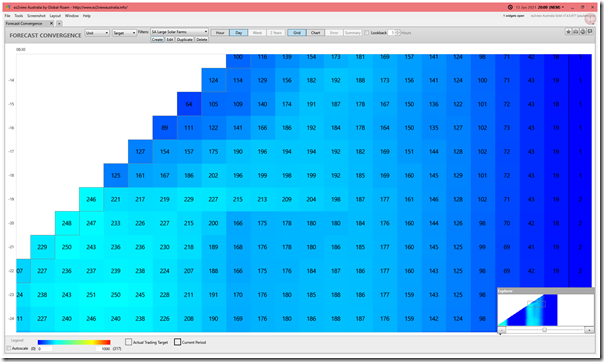604x362 pixels.
Task: Switch to Chart view button
Action: [x=315, y=33]
